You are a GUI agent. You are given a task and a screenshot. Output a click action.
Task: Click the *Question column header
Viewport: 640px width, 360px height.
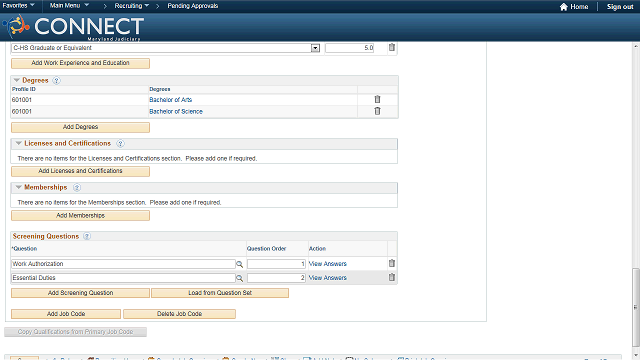(24, 249)
